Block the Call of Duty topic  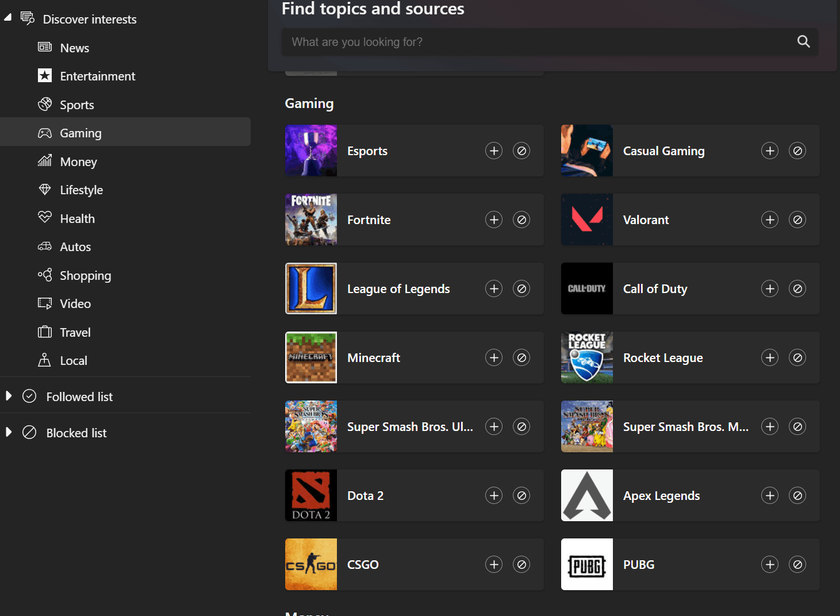(x=797, y=288)
